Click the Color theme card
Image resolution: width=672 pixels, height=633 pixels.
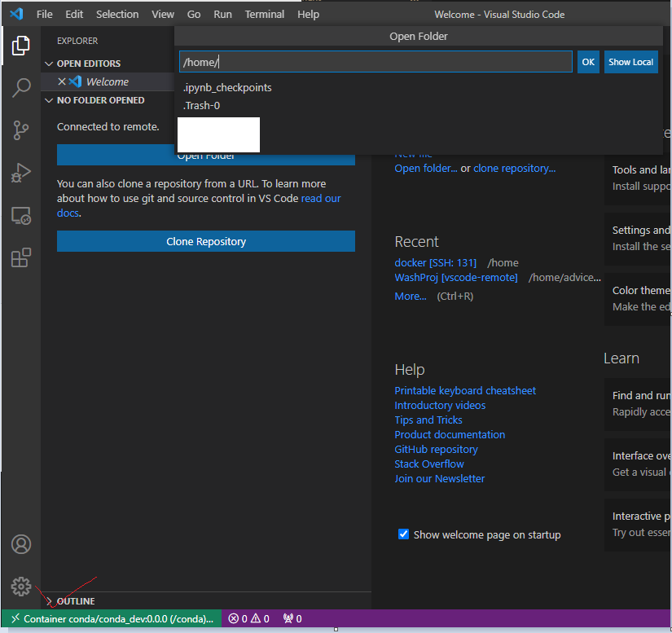[638, 299]
